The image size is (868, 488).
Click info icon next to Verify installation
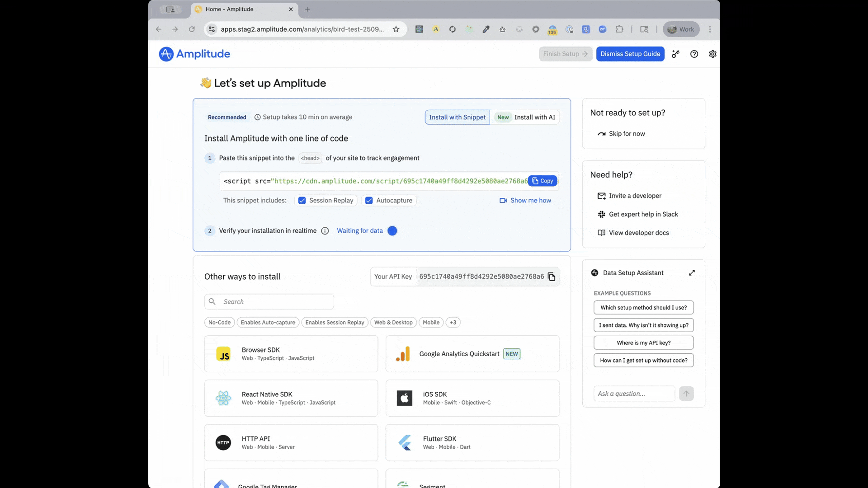click(x=325, y=231)
